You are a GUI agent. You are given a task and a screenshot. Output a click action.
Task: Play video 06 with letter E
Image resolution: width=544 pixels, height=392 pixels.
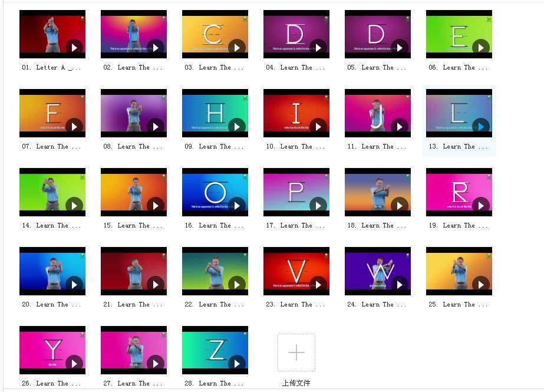click(x=481, y=48)
